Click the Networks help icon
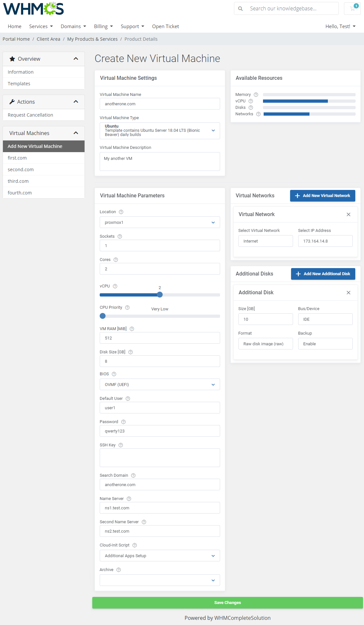This screenshot has width=364, height=625. coord(258,114)
